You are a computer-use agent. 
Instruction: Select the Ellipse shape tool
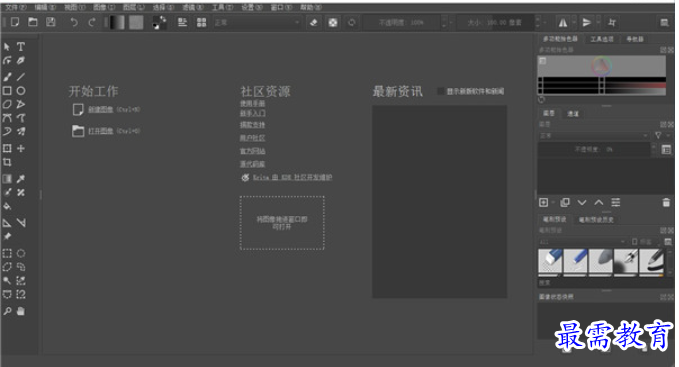[20, 91]
